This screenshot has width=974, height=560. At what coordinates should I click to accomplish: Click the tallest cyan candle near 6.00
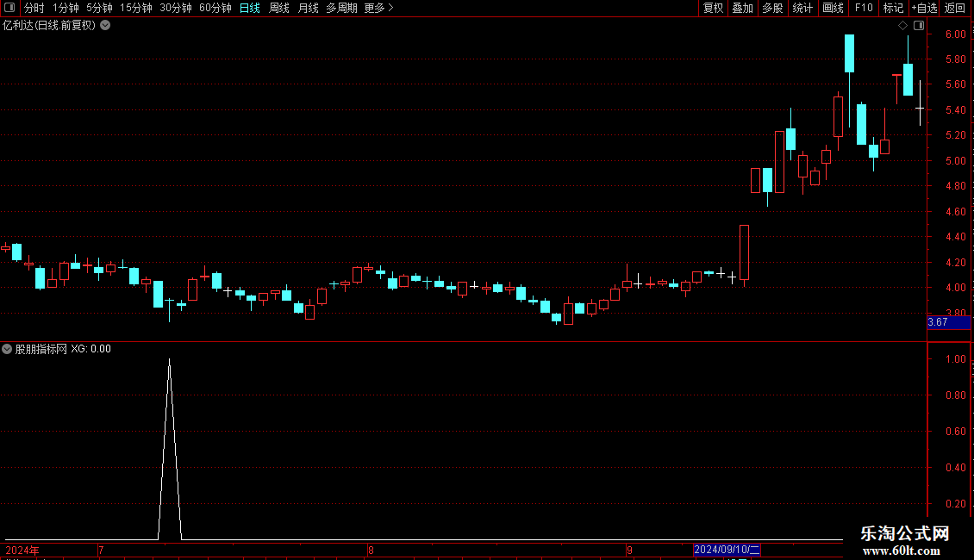pos(849,53)
